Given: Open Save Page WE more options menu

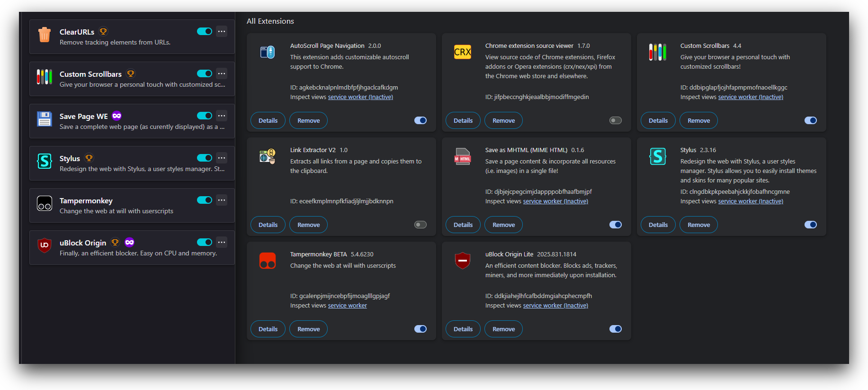Looking at the screenshot, I should click(x=222, y=116).
